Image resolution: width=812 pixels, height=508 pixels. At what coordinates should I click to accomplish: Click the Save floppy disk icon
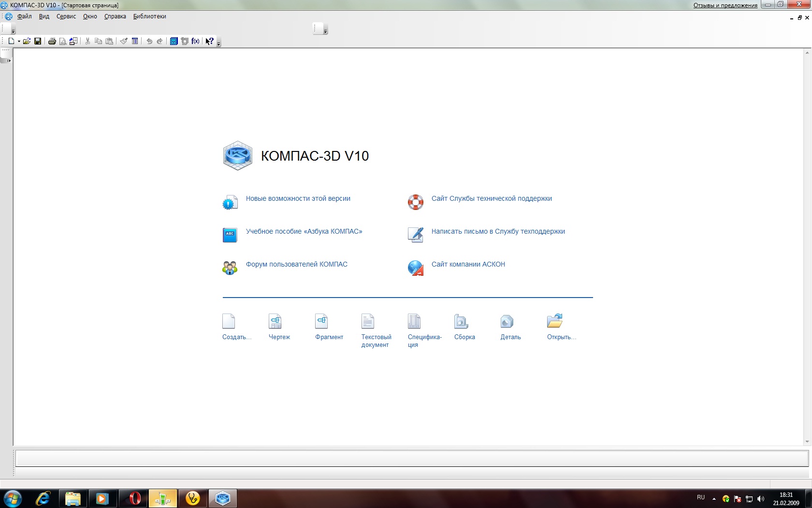point(38,41)
